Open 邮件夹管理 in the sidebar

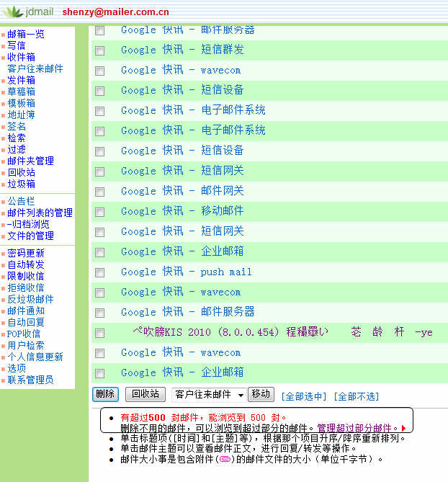31,161
